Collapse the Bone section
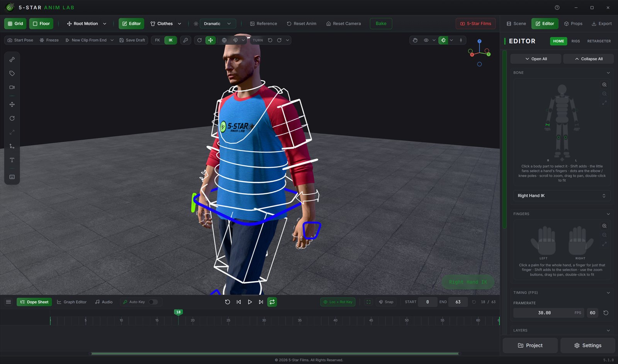The height and width of the screenshot is (364, 618). tap(608, 73)
